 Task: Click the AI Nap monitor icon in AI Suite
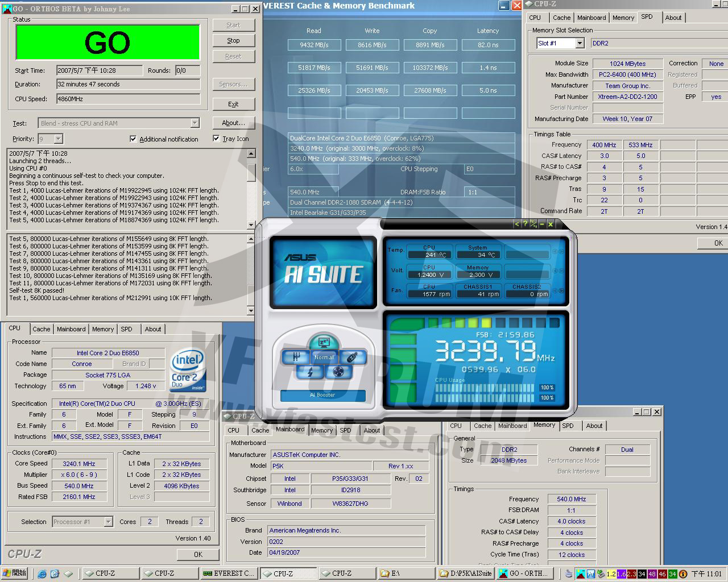324,343
